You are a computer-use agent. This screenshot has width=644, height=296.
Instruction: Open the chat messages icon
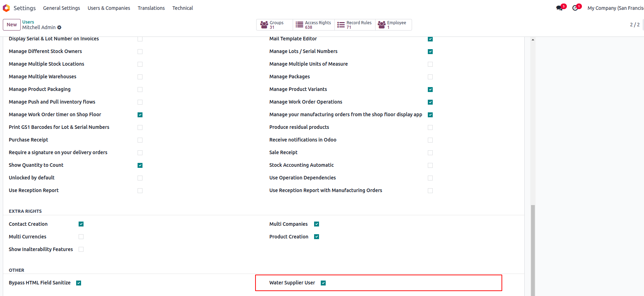point(559,8)
